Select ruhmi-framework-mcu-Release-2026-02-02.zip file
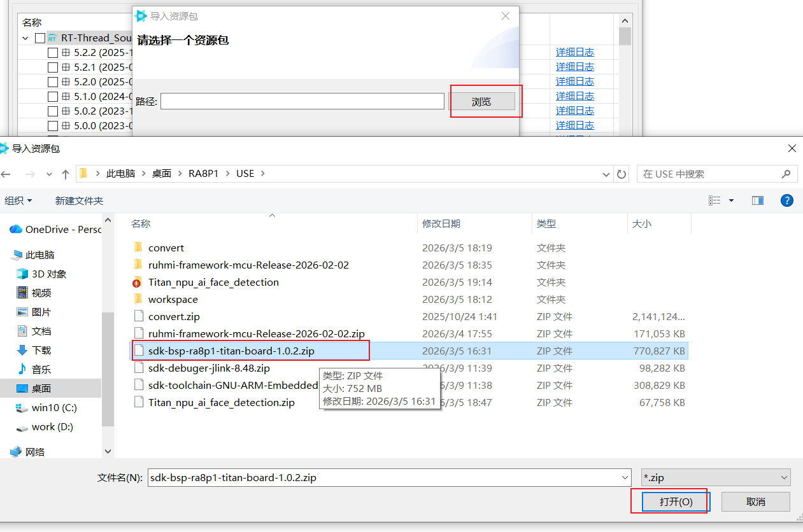This screenshot has height=532, width=803. click(256, 333)
